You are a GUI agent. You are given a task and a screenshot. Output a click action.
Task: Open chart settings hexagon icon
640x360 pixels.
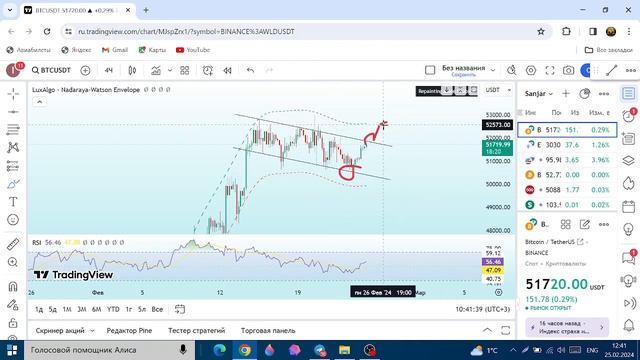pyautogui.click(x=531, y=70)
